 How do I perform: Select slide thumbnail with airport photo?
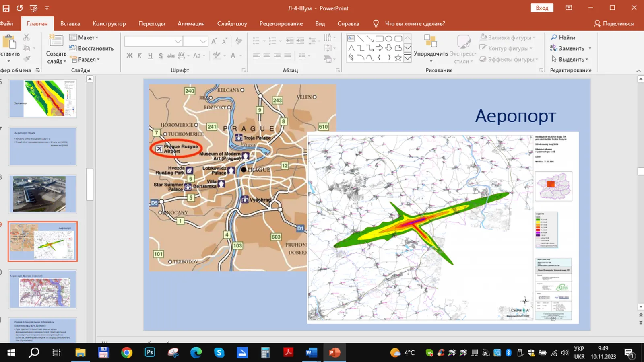[42, 194]
